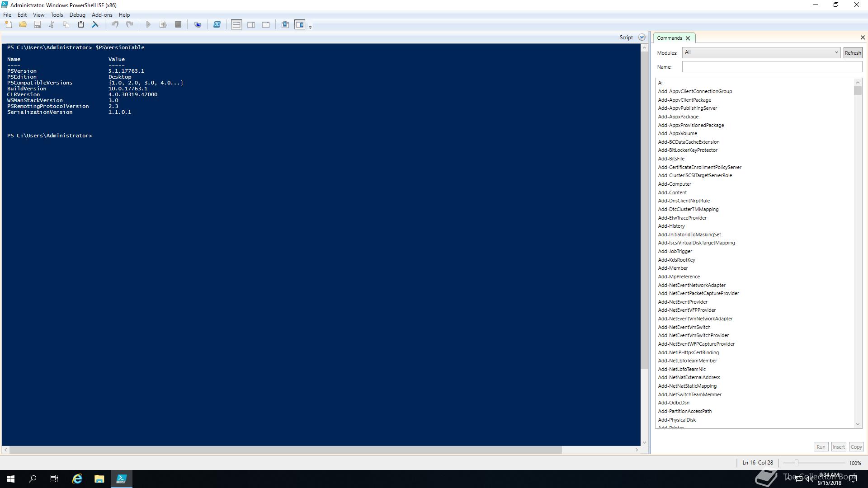Launch Internet Explorer from taskbar
This screenshot has width=868, height=488.
click(77, 479)
